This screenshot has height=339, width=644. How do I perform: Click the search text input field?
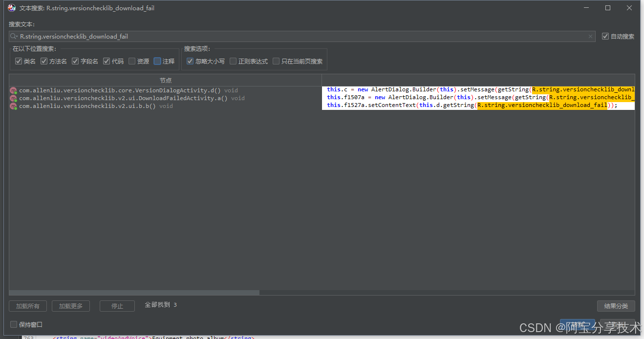coord(302,37)
